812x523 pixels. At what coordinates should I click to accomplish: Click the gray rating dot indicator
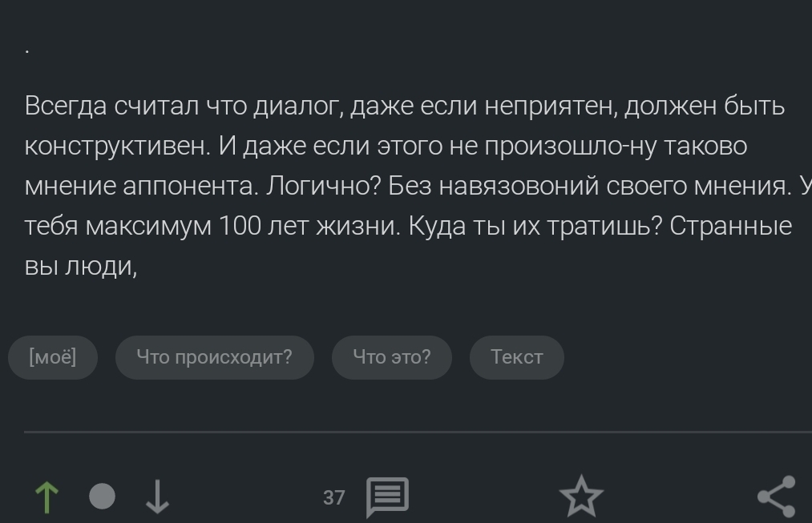[x=102, y=497]
